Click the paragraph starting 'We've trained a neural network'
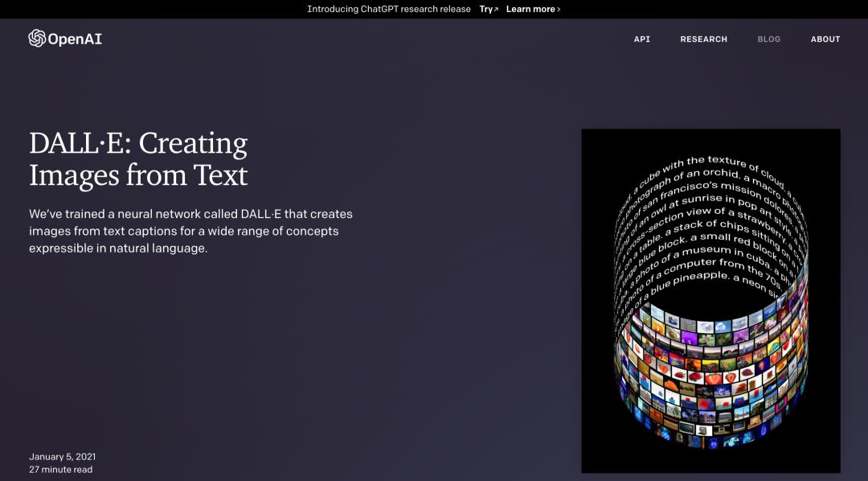This screenshot has height=481, width=868. 191,231
